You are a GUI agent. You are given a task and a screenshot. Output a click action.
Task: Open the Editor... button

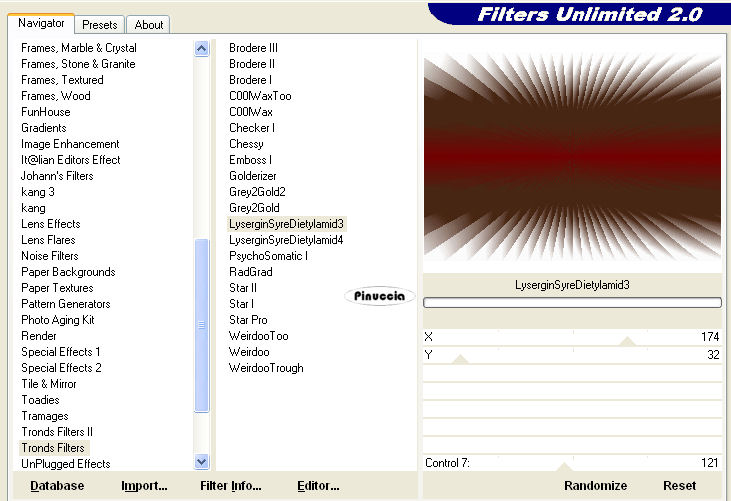pyautogui.click(x=318, y=486)
